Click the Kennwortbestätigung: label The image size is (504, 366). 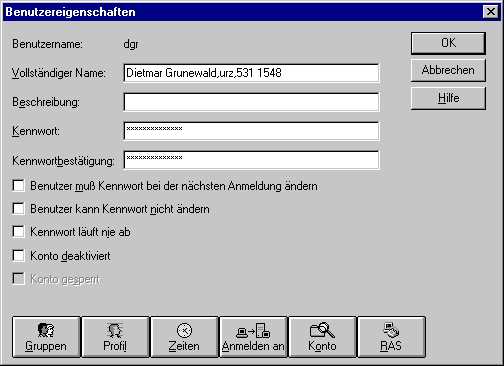click(x=63, y=161)
